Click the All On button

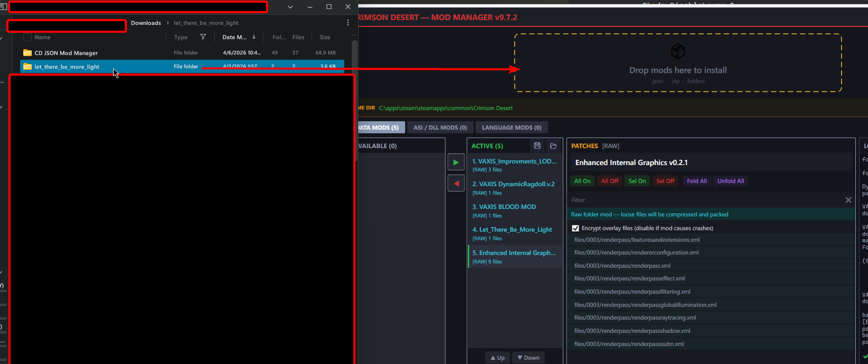click(582, 181)
